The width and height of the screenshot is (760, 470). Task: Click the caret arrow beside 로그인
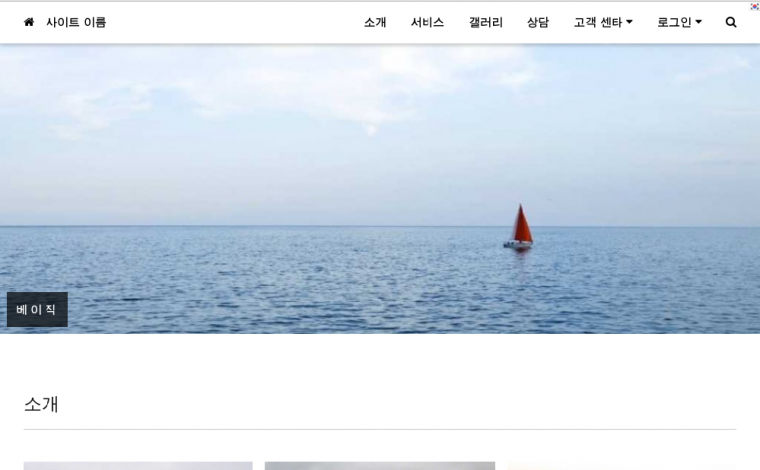[698, 22]
